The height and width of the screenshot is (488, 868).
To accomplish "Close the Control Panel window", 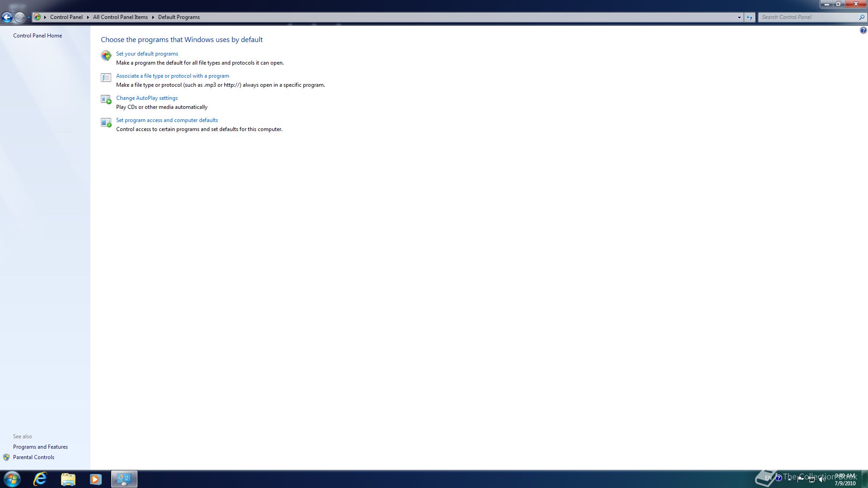I will 856,4.
